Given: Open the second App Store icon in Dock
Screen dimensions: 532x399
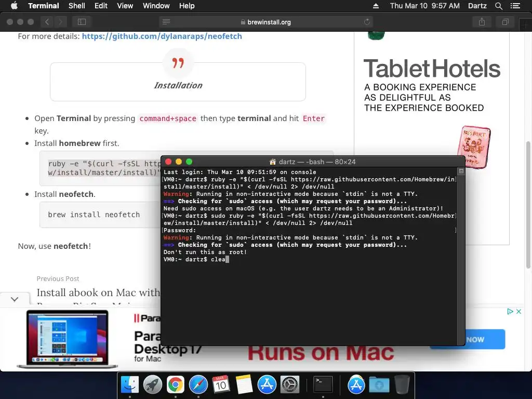Looking at the screenshot, I should pos(356,385).
